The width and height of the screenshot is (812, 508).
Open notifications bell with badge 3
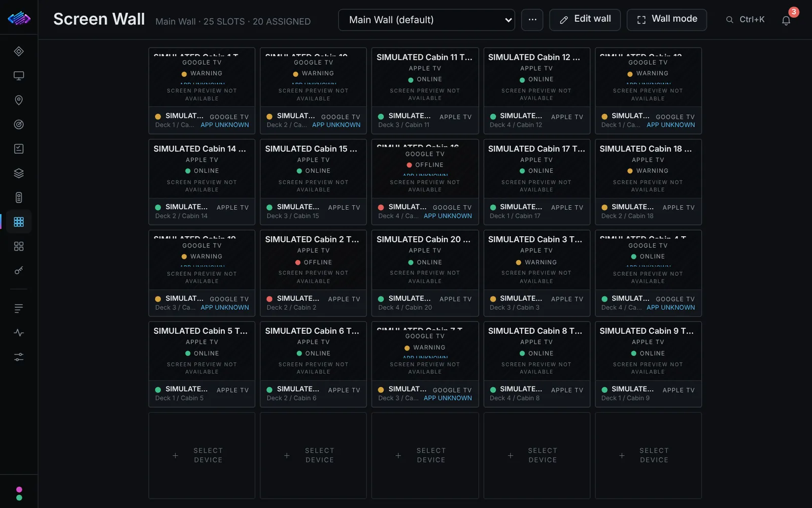(786, 20)
